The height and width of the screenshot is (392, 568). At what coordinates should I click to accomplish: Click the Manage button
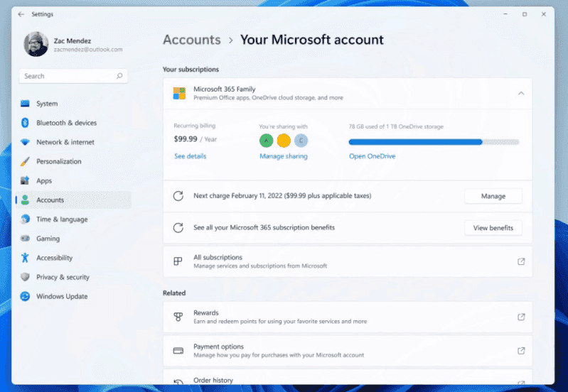click(x=493, y=196)
